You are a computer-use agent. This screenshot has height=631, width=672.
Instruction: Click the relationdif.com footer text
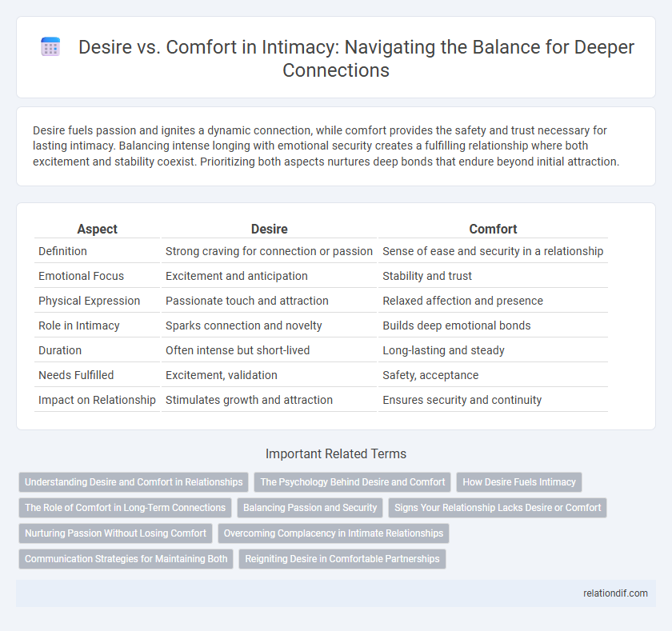(615, 593)
